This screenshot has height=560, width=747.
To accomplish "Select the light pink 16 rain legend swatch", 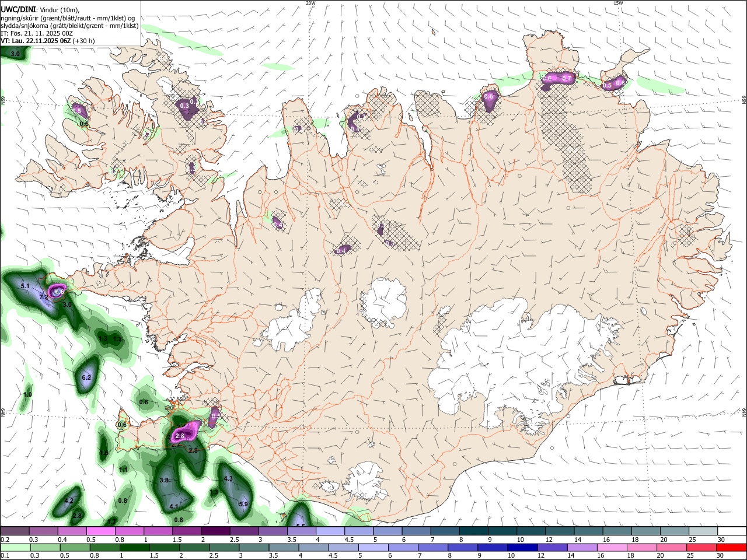I will [612, 547].
